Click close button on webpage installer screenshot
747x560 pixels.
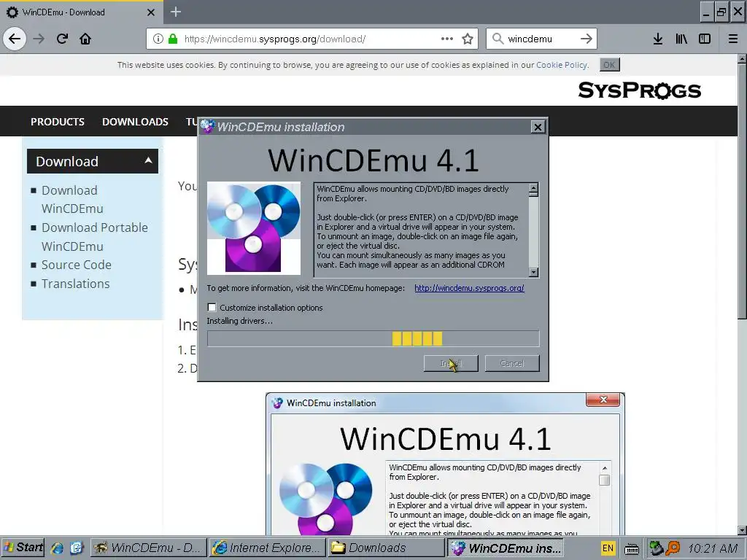point(603,400)
